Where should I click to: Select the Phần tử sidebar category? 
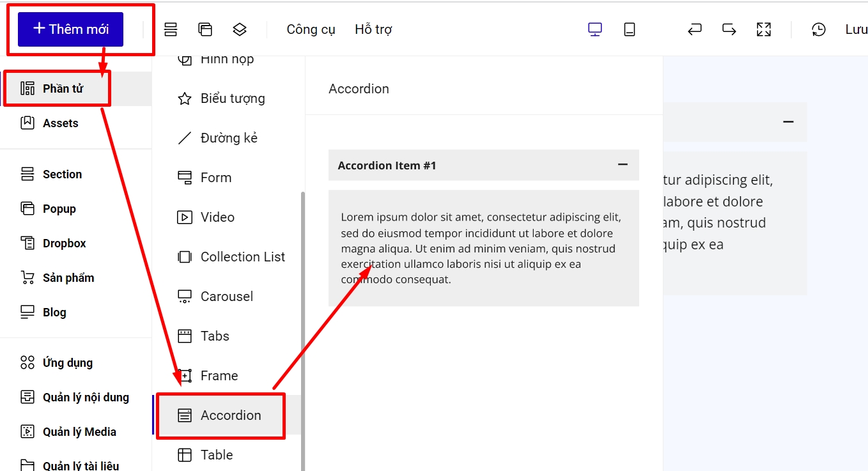(x=63, y=88)
